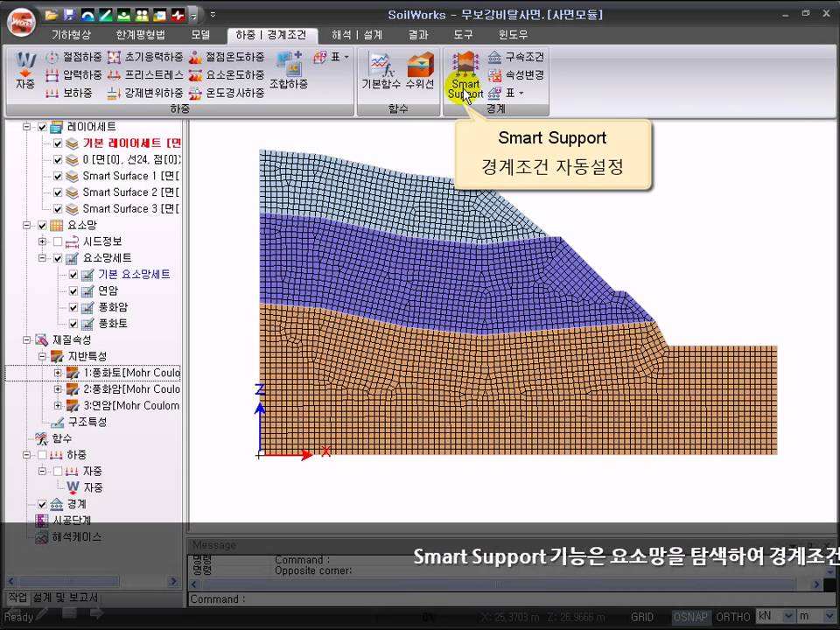The image size is (840, 630).
Task: Open the 한계평형법 ribbon tab
Action: pos(140,35)
